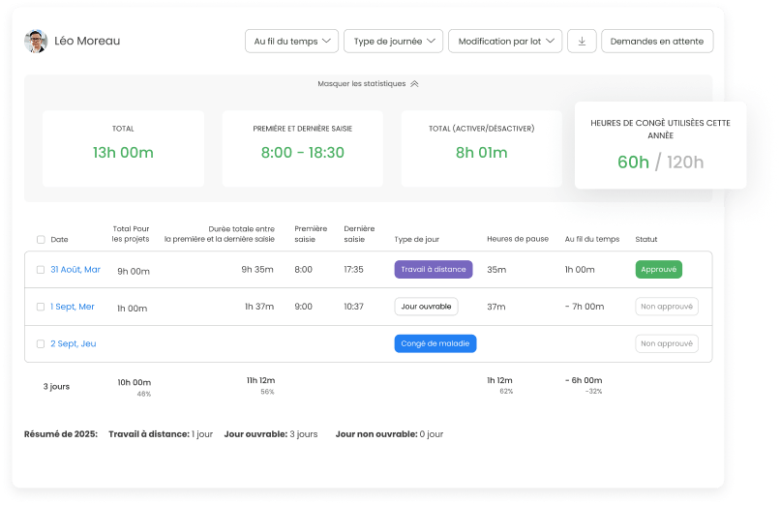Click the 'Heures de congé utilisées' card

tap(660, 145)
